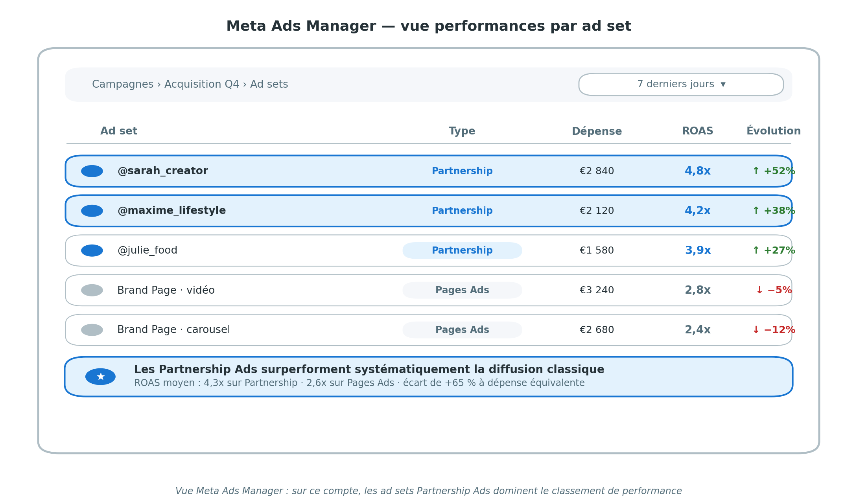
Task: Click the 4,8x ROAS value
Action: [698, 171]
